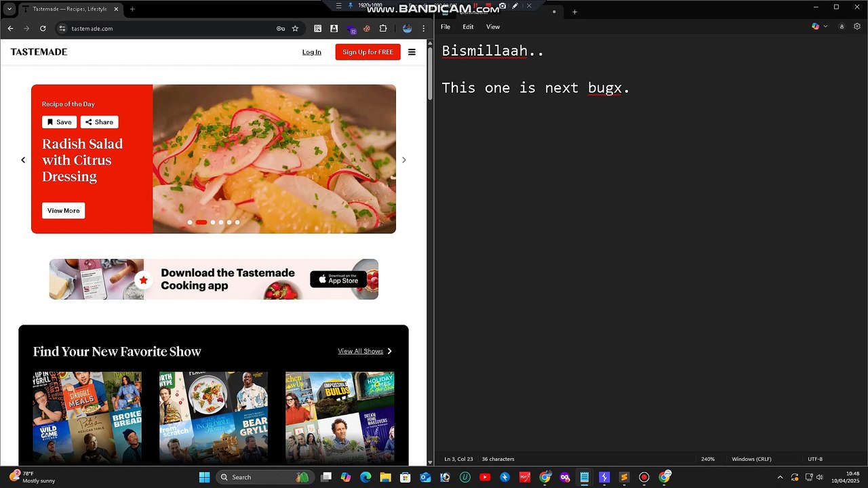Image resolution: width=868 pixels, height=488 pixels.
Task: Open Outlook from the taskbar
Action: pyautogui.click(x=425, y=477)
